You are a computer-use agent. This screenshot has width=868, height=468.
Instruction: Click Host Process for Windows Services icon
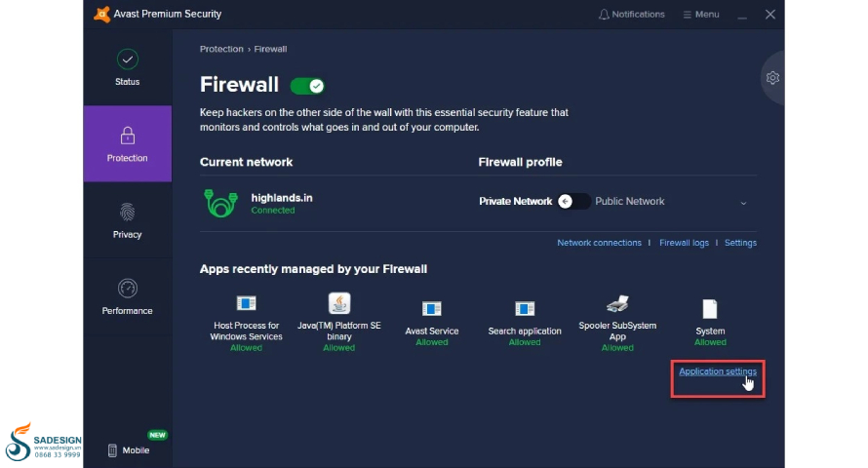pyautogui.click(x=247, y=303)
